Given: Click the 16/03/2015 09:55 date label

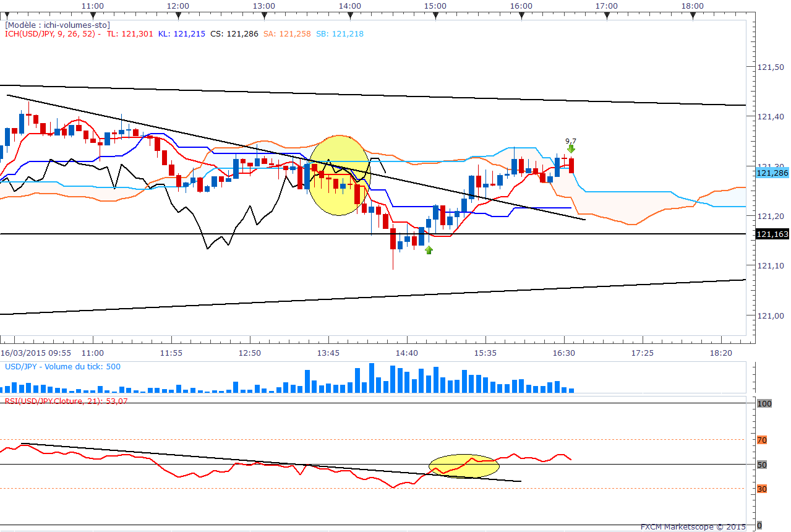Looking at the screenshot, I should tap(36, 353).
